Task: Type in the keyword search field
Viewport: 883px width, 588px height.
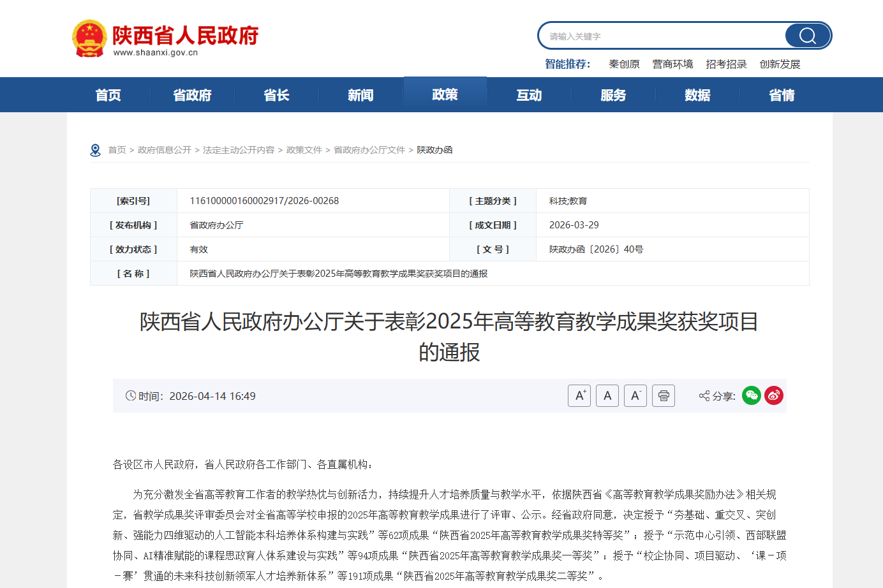Action: click(664, 36)
